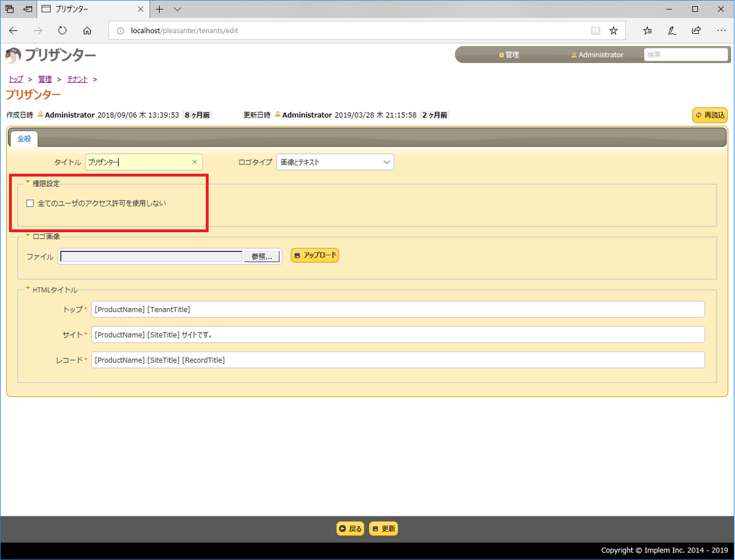Select the 全般 tab
Image resolution: width=735 pixels, height=560 pixels.
click(x=24, y=138)
